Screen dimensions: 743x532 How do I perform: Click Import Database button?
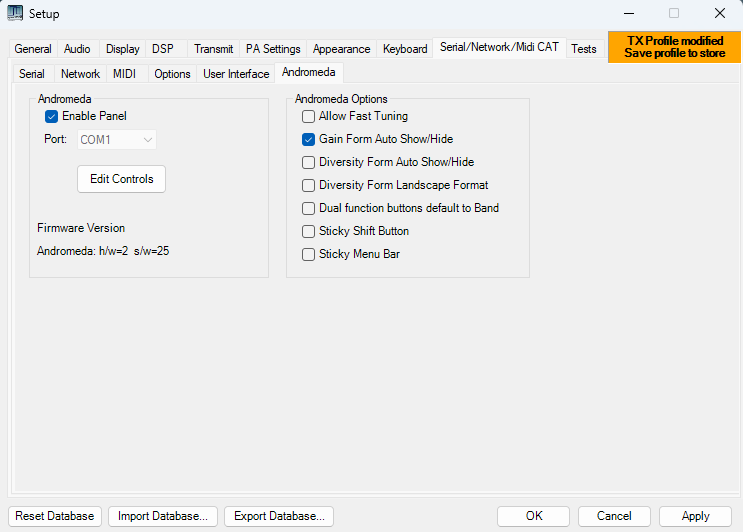(x=163, y=516)
